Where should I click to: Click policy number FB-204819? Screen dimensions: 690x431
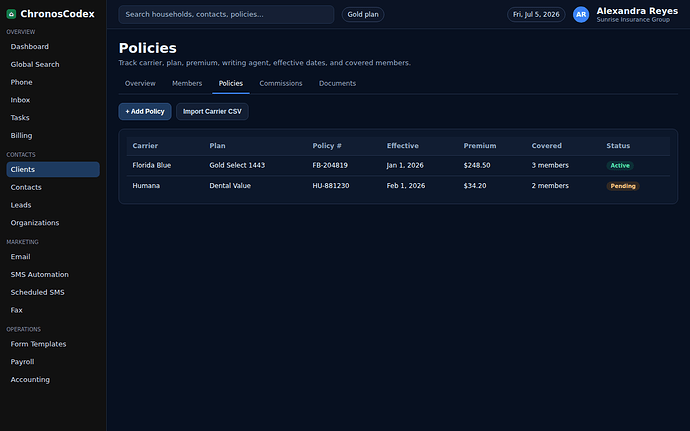pyautogui.click(x=330, y=166)
